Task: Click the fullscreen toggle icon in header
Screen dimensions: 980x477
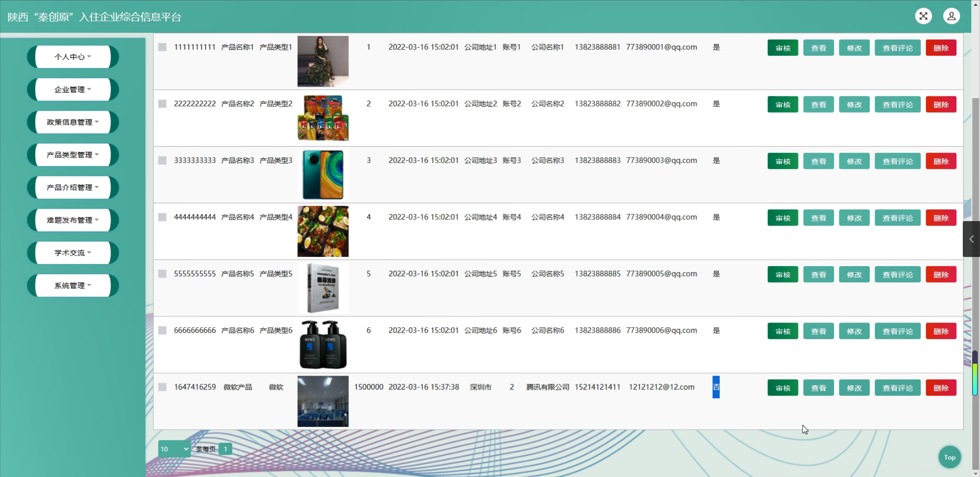Action: pos(923,16)
